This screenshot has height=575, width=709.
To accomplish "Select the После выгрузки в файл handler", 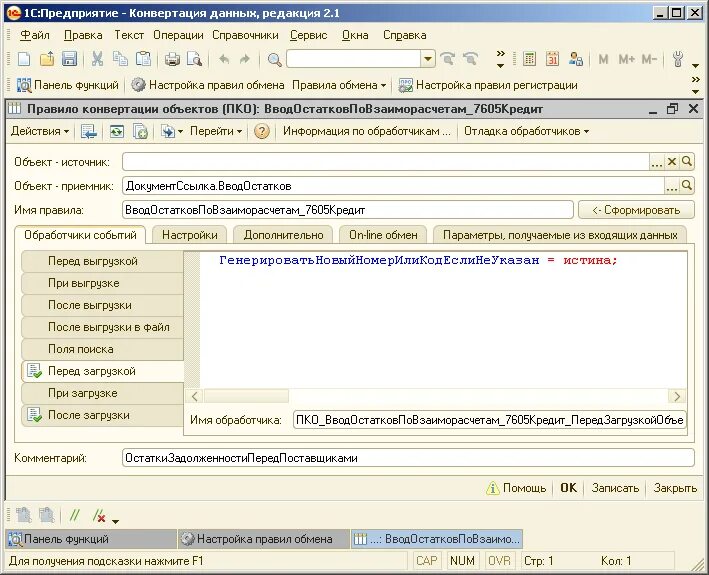I will tap(102, 327).
